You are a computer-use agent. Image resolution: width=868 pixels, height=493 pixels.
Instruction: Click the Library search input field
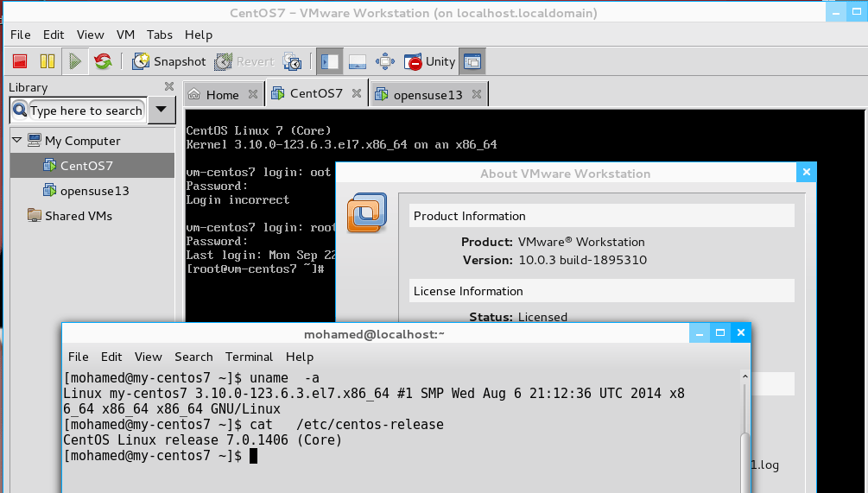(x=86, y=111)
